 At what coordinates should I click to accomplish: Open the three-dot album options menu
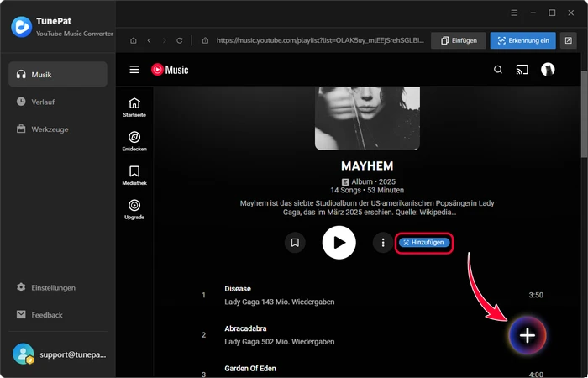383,243
